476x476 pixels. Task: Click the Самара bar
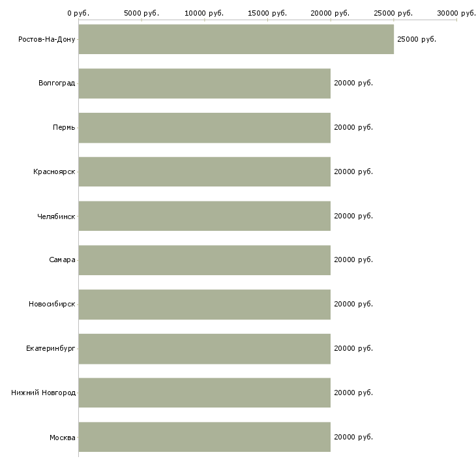click(x=204, y=260)
